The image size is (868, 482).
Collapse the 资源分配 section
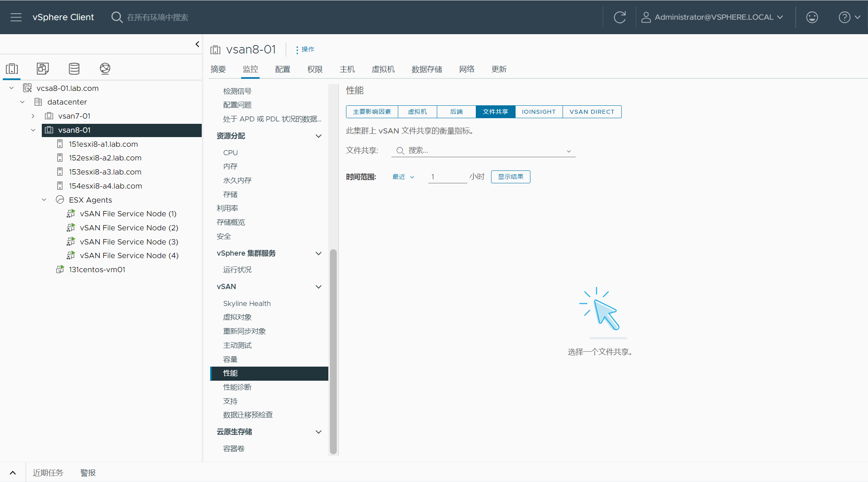pyautogui.click(x=319, y=136)
